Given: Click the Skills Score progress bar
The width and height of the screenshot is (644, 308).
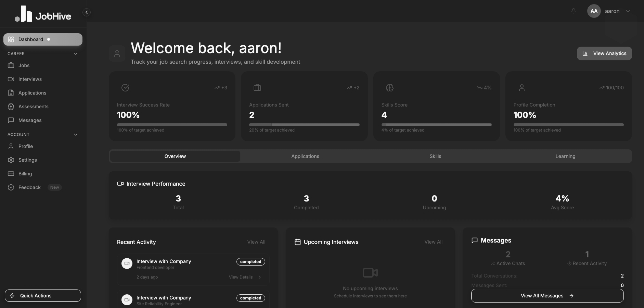Looking at the screenshot, I should (436, 124).
